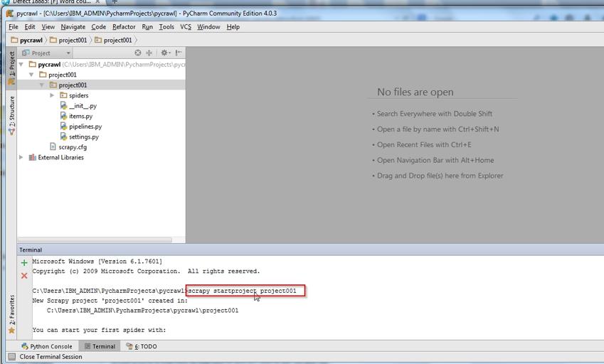This screenshot has height=364, width=604.
Task: Click the horizontal scrollbar in Project panel
Action: tap(95, 240)
